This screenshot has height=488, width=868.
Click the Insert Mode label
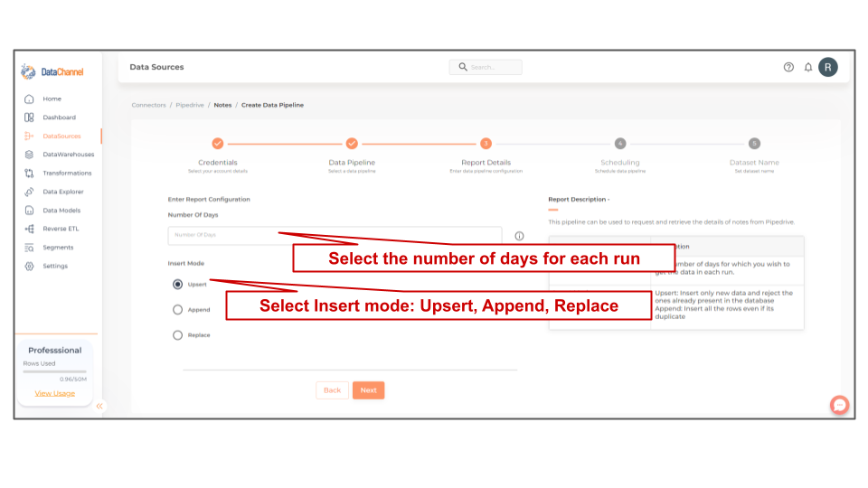tap(186, 263)
